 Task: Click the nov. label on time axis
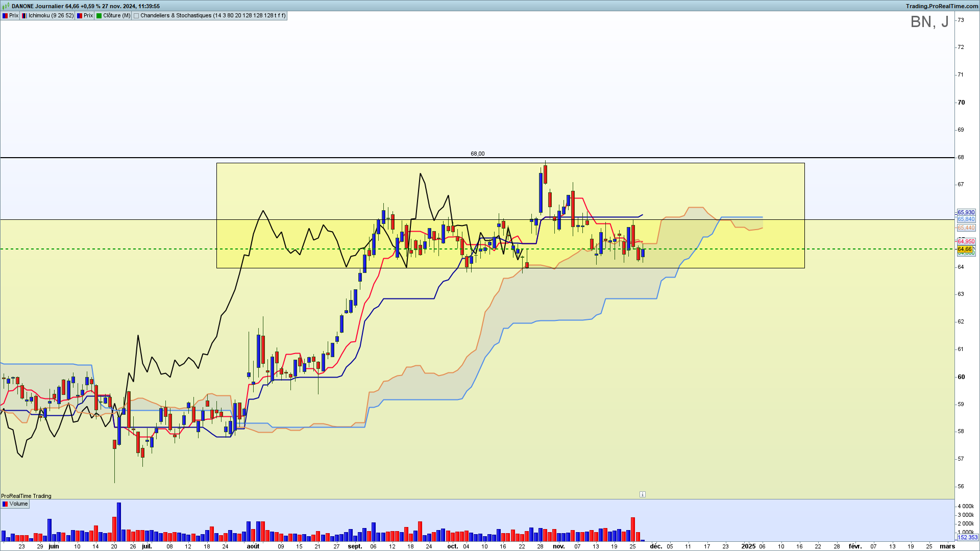pos(559,546)
